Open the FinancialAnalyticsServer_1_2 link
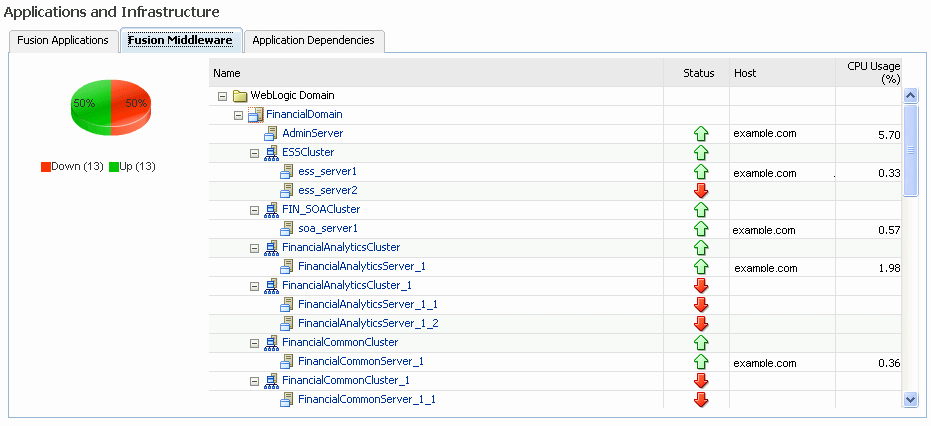Screen dimensions: 931x426 coord(368,323)
